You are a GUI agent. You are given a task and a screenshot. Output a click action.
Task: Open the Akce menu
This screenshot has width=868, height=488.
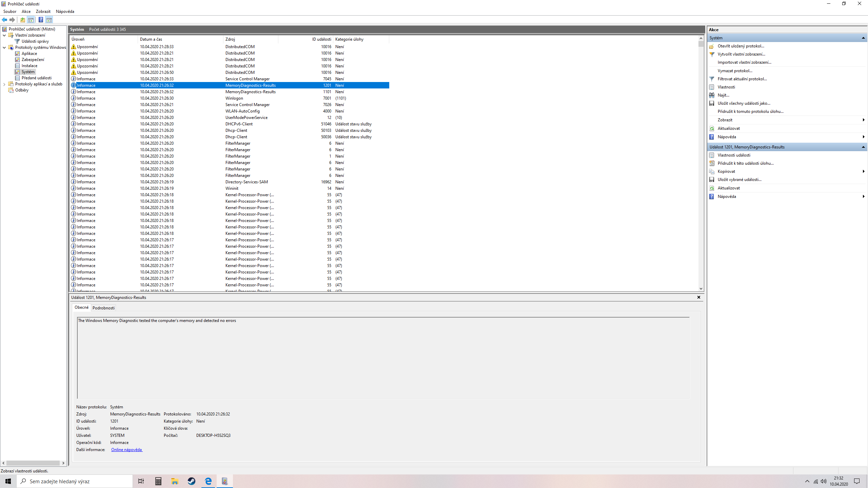[26, 12]
